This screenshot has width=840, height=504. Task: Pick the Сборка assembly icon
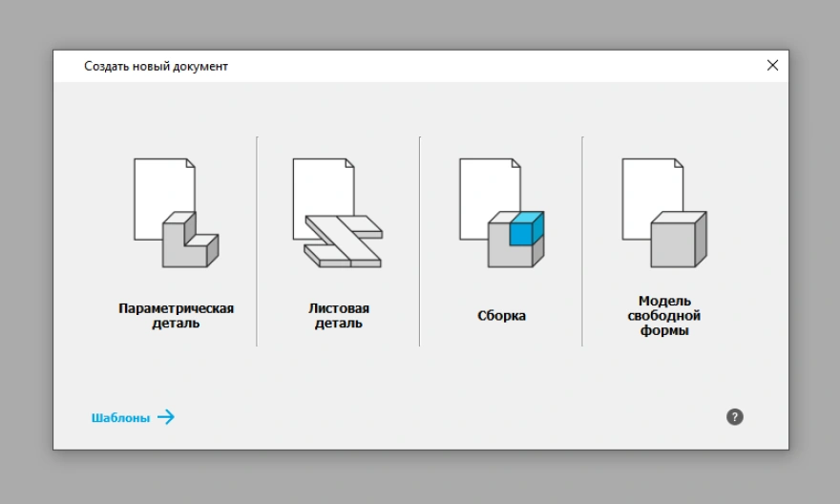point(501,212)
